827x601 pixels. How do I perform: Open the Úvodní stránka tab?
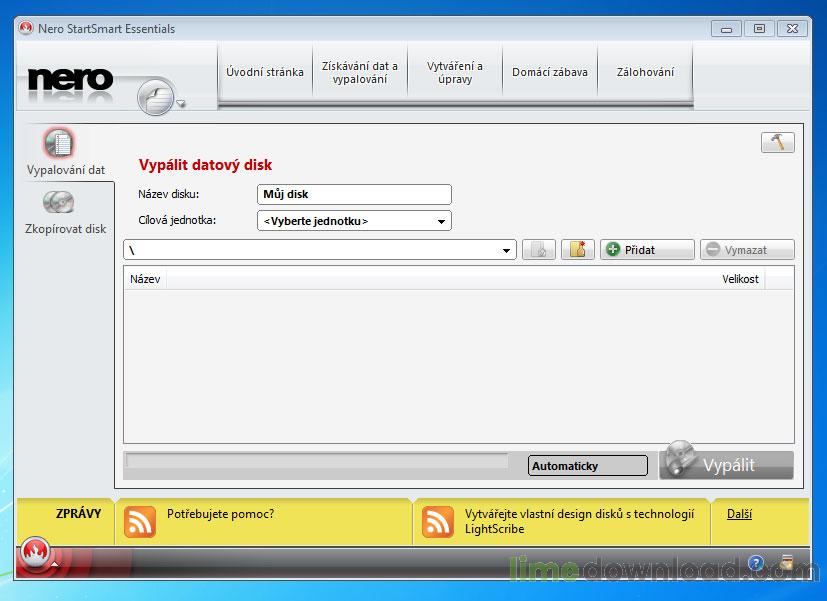click(x=265, y=72)
